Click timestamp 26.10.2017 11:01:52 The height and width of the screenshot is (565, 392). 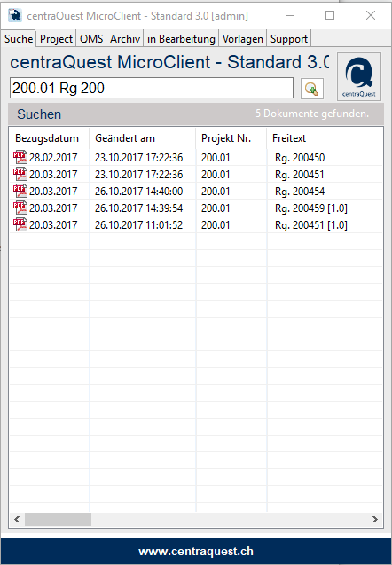coord(138,225)
